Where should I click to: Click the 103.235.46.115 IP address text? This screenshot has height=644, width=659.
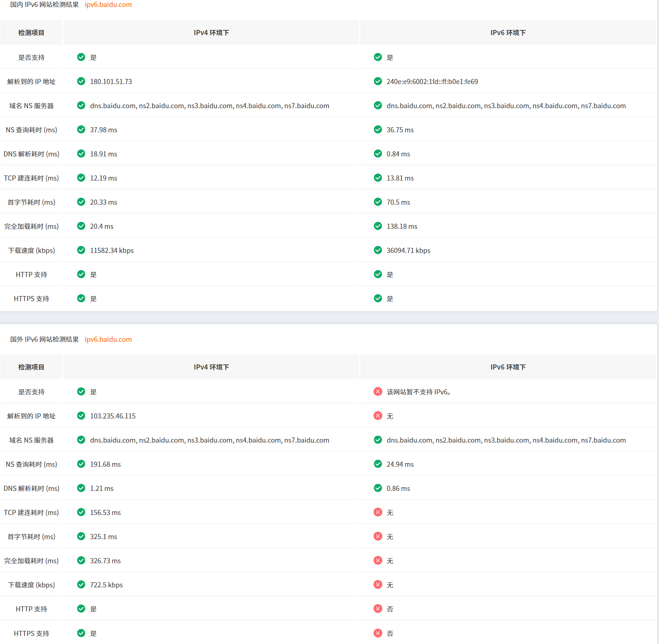[113, 416]
